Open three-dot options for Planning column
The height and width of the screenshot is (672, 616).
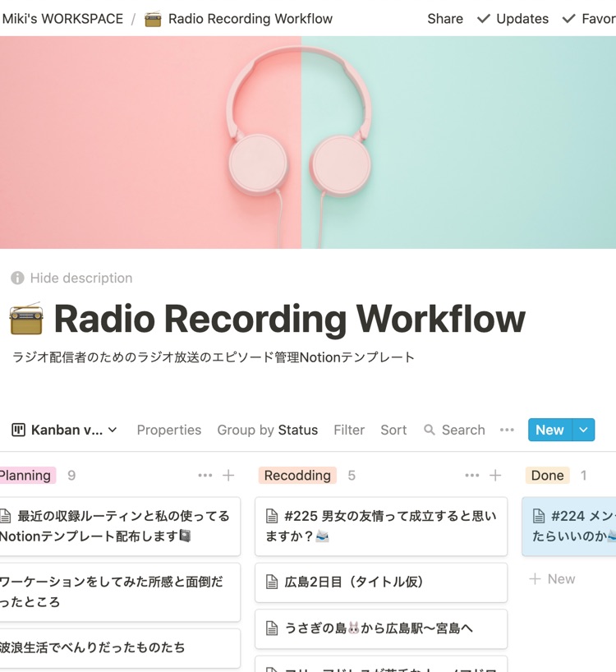pos(205,475)
